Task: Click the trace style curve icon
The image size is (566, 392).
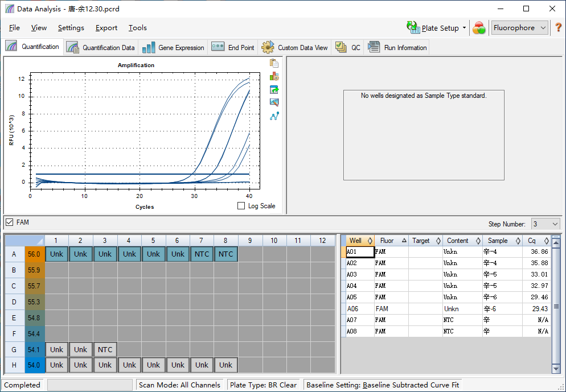Action: (x=274, y=116)
